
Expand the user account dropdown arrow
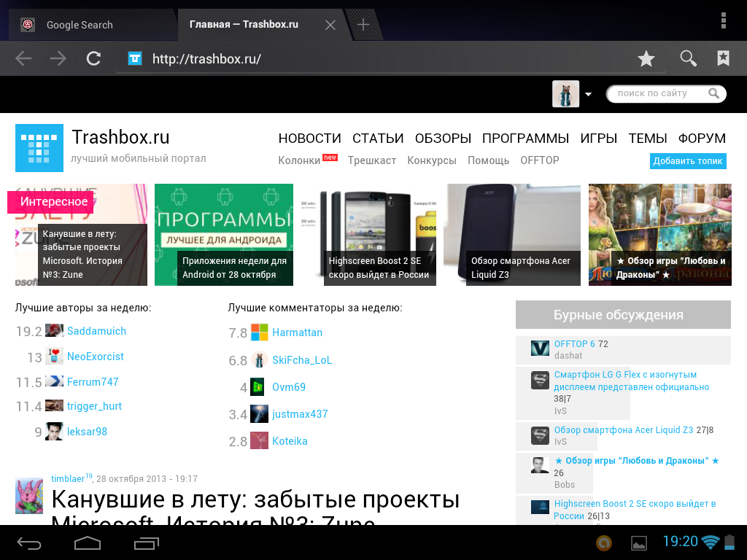click(x=589, y=94)
